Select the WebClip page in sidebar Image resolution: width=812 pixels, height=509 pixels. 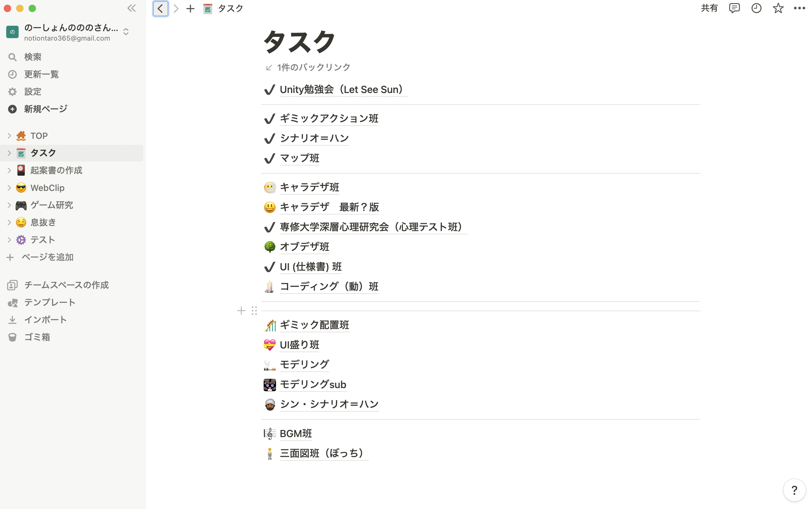pyautogui.click(x=47, y=188)
